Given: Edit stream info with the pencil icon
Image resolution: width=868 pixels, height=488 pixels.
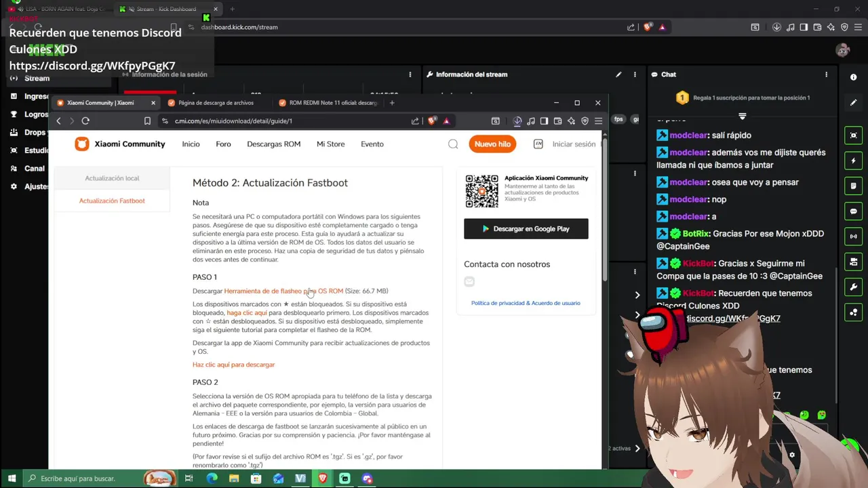Looking at the screenshot, I should [618, 75].
